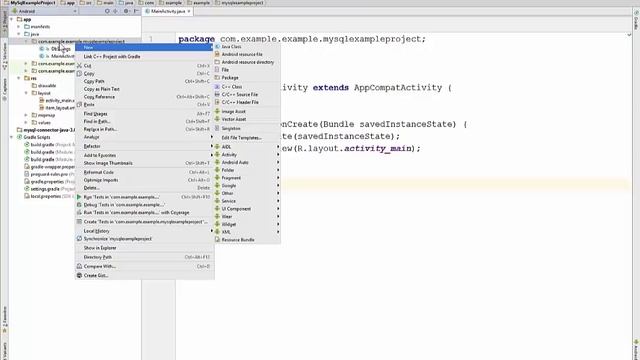
Task: Expand the AIDL submenu arrow
Action: 278,147
